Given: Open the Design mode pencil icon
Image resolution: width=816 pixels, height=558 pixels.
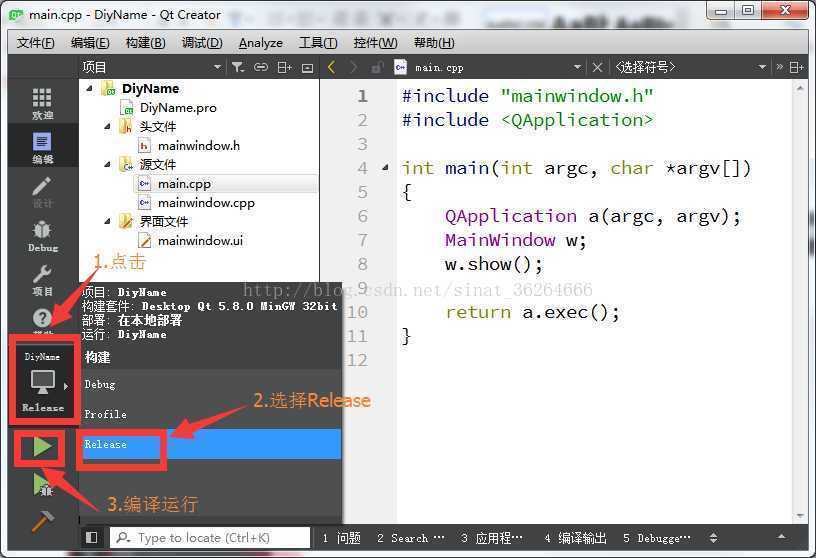Looking at the screenshot, I should point(42,192).
